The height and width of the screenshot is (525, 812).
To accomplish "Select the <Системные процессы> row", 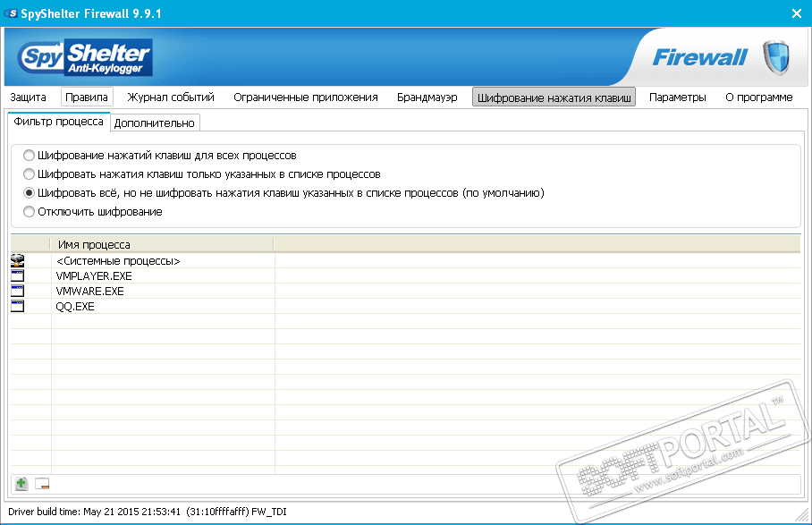I will pos(405,260).
